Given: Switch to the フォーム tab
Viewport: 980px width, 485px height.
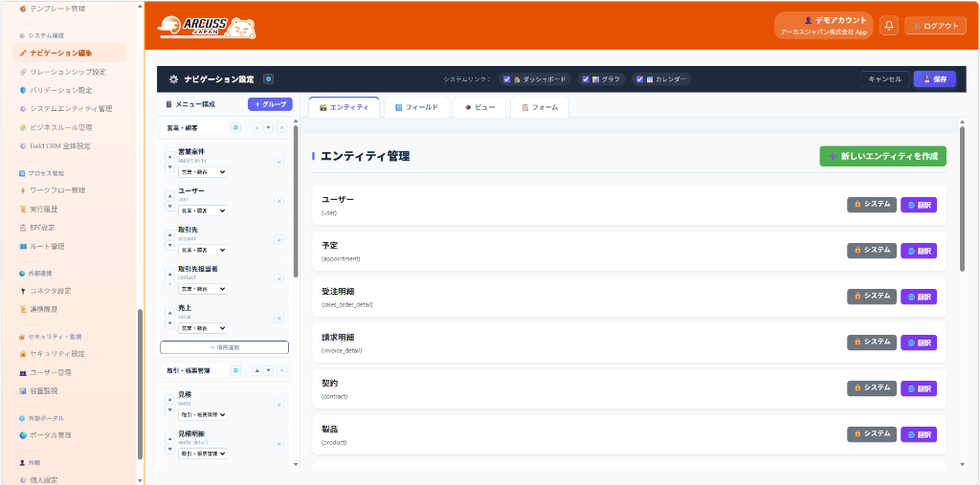Looking at the screenshot, I should (540, 107).
